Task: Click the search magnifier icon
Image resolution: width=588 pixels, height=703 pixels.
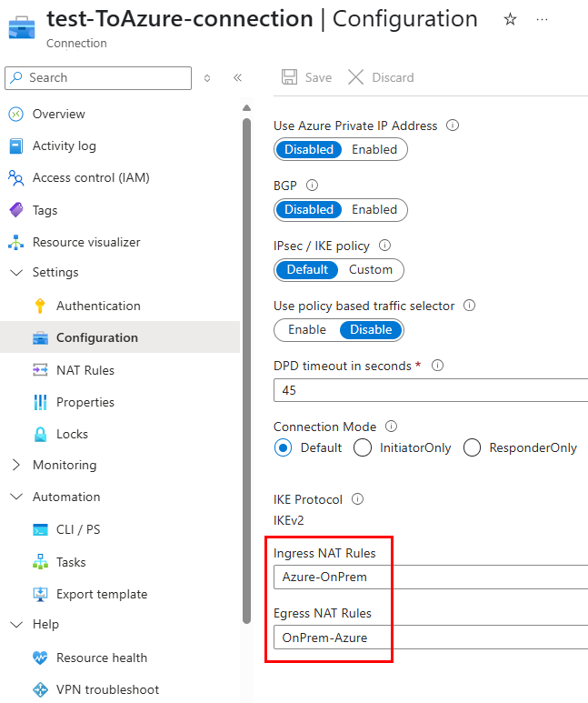Action: pos(16,77)
